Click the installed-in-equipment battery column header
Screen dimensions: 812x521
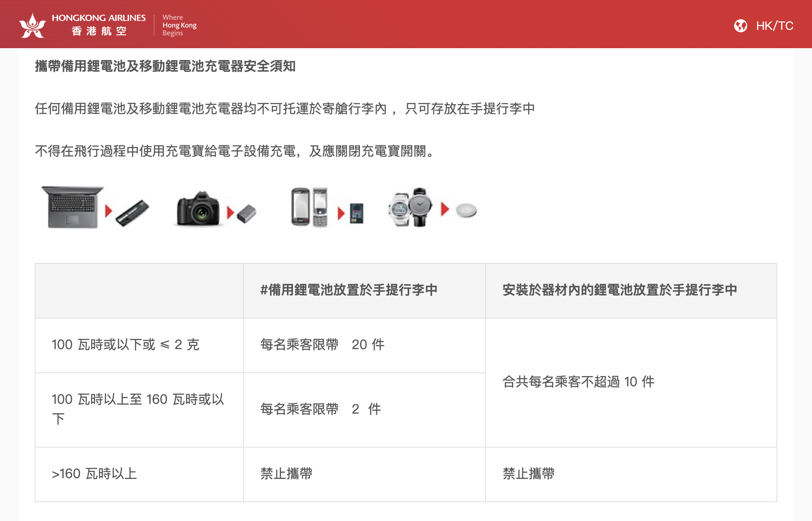click(x=619, y=290)
